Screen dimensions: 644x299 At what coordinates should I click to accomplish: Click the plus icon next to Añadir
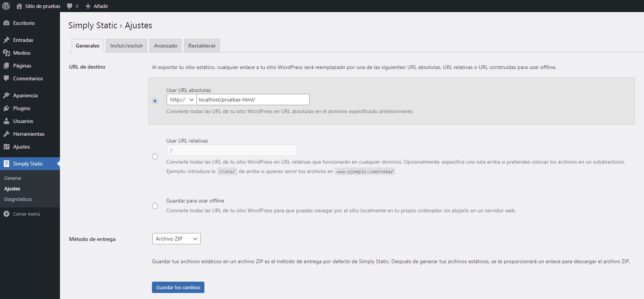88,6
